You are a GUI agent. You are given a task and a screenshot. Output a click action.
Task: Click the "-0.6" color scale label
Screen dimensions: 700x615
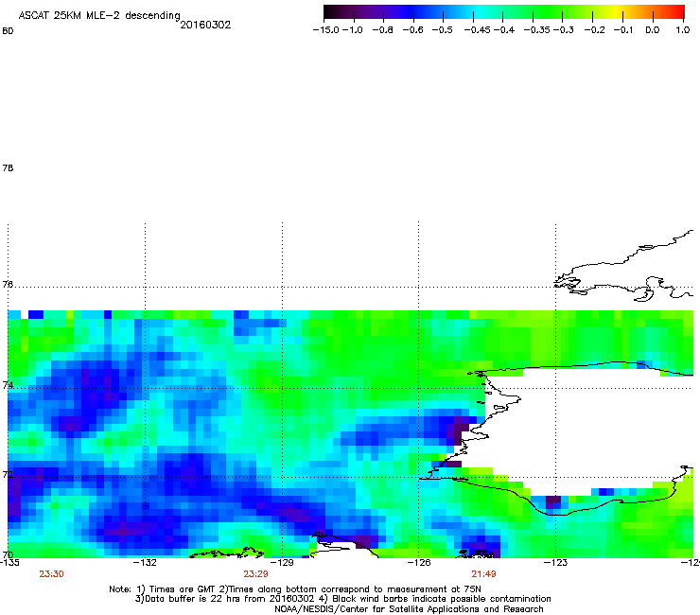pyautogui.click(x=413, y=30)
